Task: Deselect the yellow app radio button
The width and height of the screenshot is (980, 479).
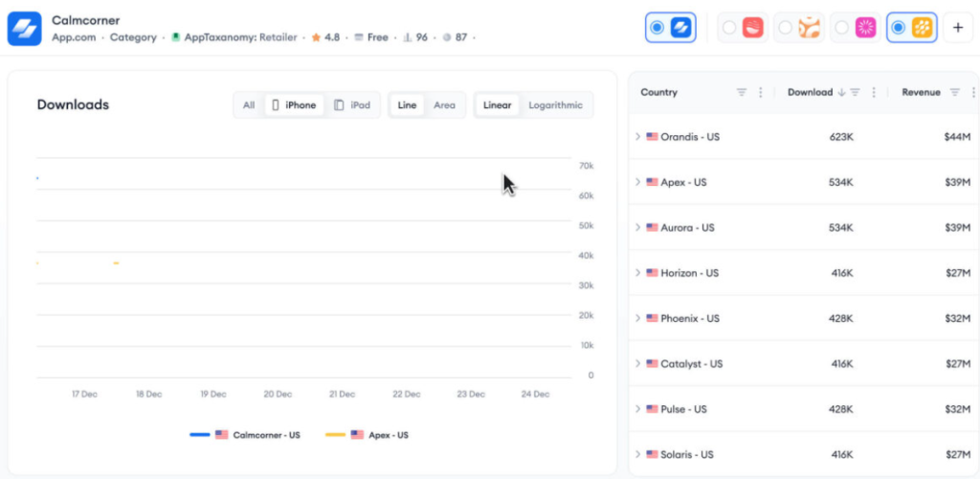Action: (898, 28)
